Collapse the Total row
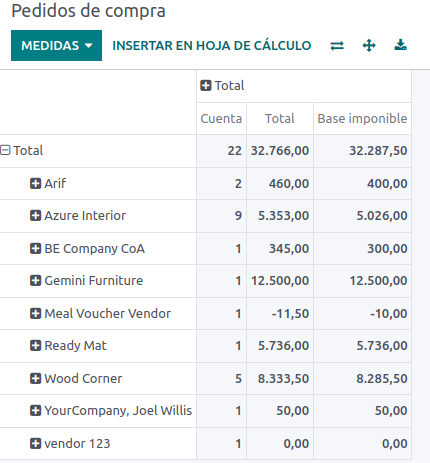 click(x=22, y=150)
